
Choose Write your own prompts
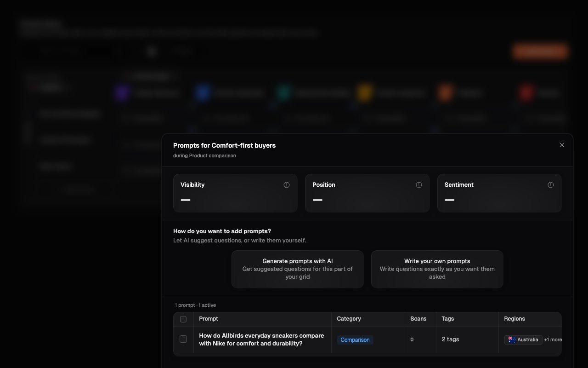point(437,269)
